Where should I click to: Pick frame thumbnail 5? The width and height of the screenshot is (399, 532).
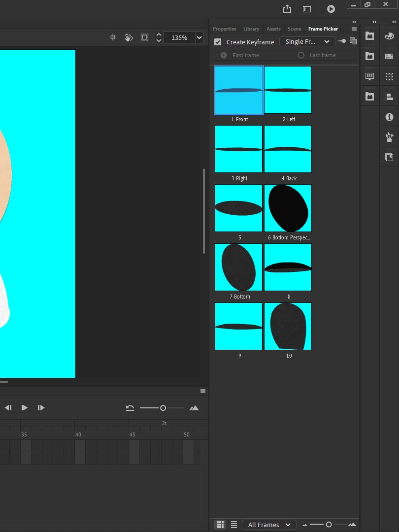click(x=238, y=208)
